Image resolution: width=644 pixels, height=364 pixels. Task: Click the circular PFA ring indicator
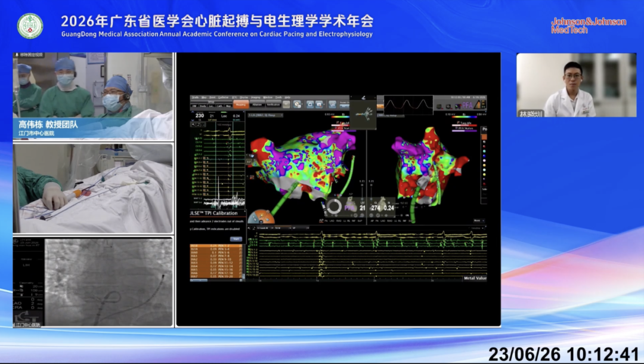click(335, 206)
